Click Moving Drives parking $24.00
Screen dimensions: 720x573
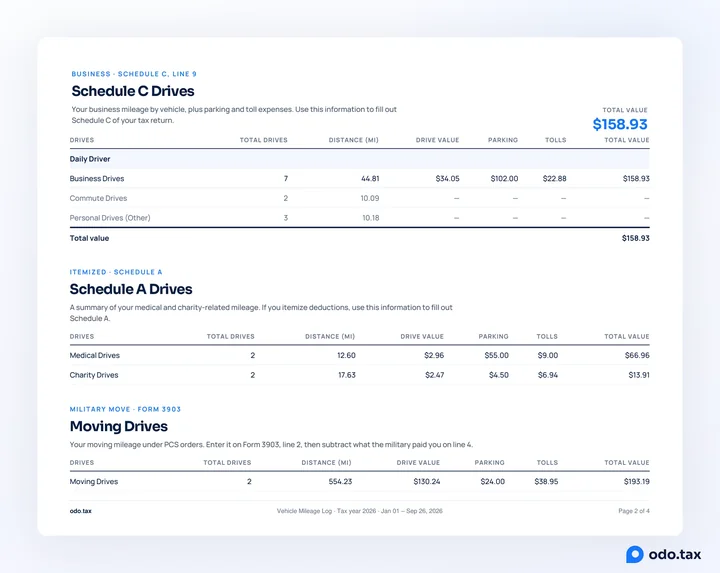tap(492, 482)
